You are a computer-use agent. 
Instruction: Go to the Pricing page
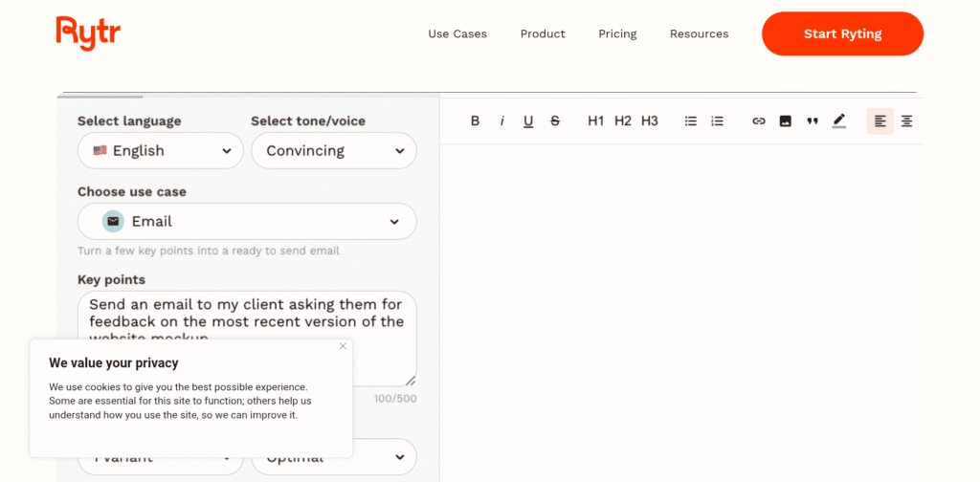[x=617, y=34]
